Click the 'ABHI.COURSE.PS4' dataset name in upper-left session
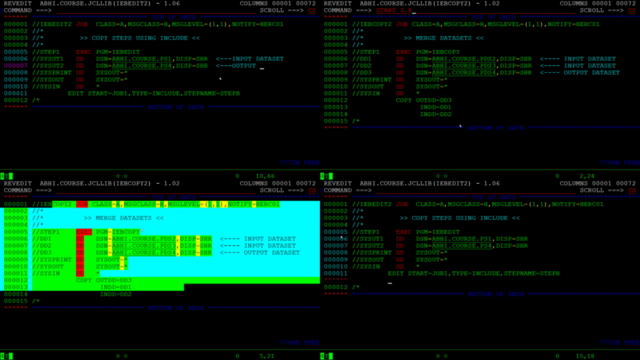The height and width of the screenshot is (360, 640). 142,66
